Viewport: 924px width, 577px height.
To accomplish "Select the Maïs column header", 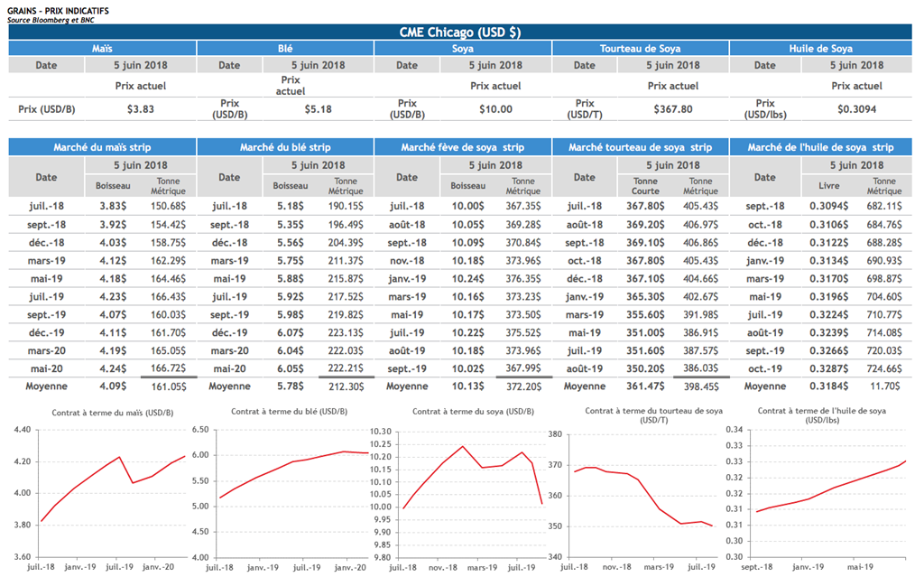I will click(x=102, y=49).
